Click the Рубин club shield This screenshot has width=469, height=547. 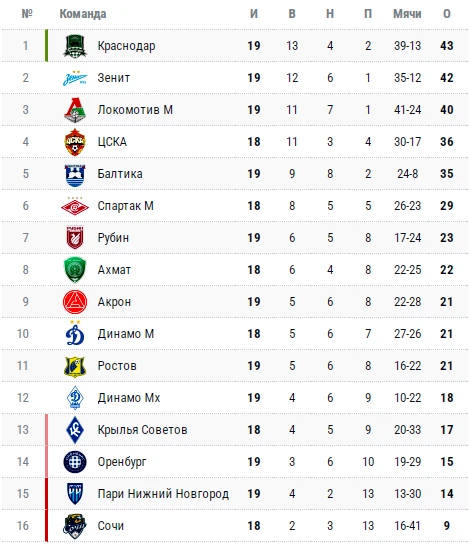coord(75,238)
